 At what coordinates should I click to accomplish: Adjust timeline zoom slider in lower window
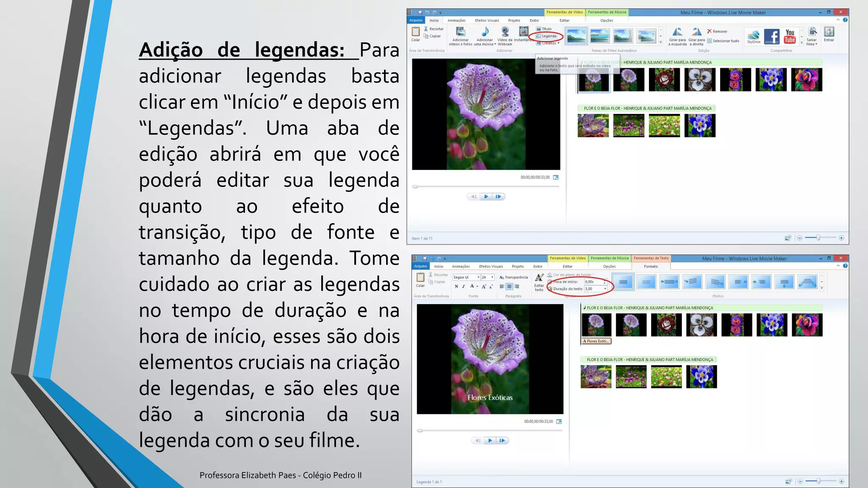click(819, 481)
